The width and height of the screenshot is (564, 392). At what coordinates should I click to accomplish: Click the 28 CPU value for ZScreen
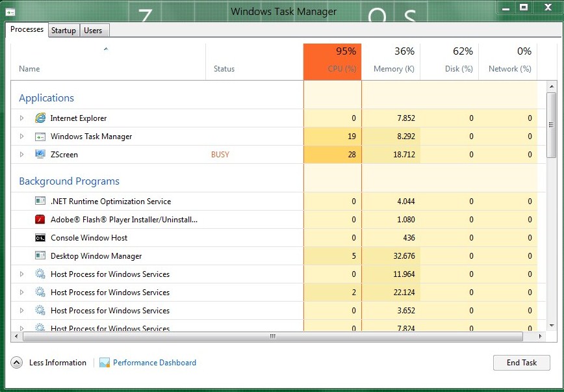point(352,155)
